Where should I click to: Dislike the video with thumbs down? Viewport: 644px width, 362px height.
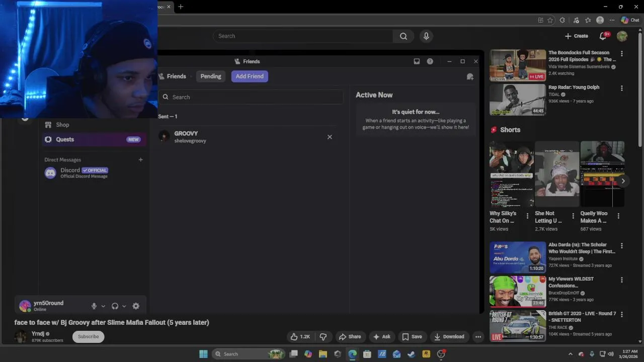[x=323, y=337]
